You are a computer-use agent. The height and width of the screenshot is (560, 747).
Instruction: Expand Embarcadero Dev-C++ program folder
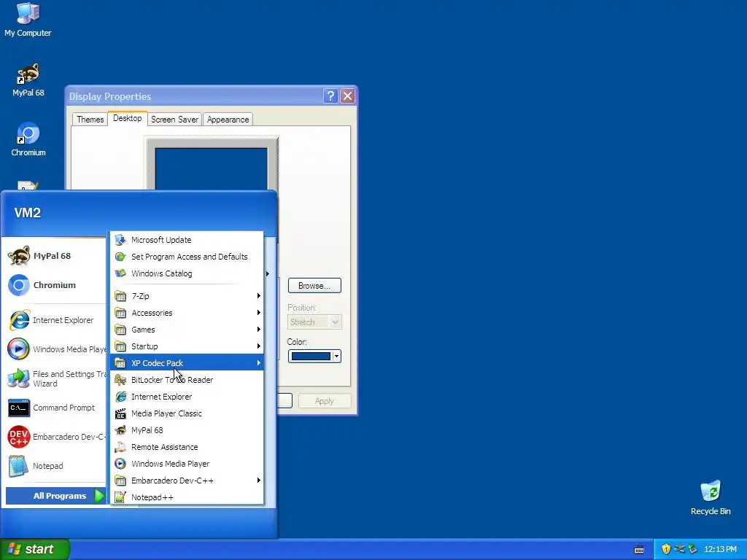pyautogui.click(x=187, y=481)
